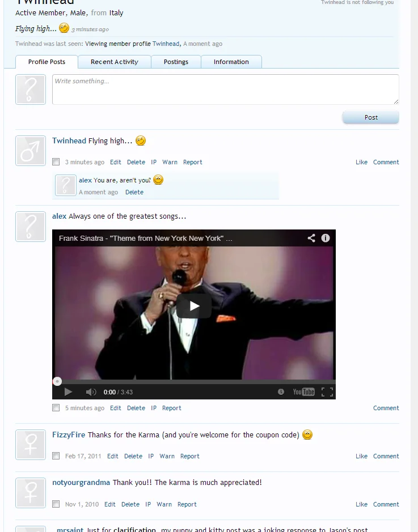Viewport: 418px width, 532px height.
Task: Comment on alex's video post
Action: coord(386,408)
